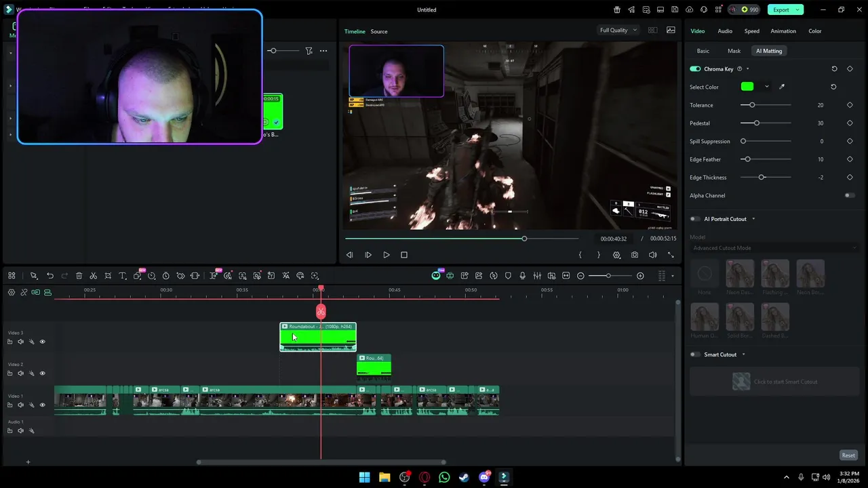
Task: Expand the Chroma Key section arrow
Action: tap(747, 68)
